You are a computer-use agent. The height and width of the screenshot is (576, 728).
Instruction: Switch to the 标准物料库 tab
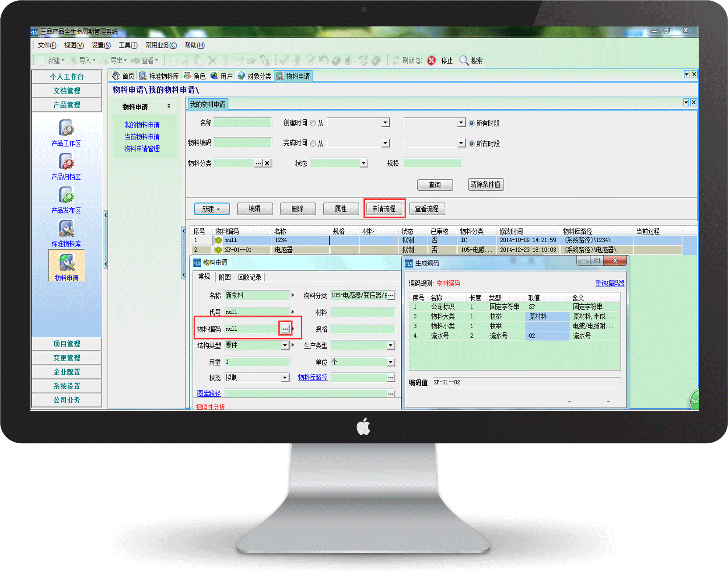159,76
